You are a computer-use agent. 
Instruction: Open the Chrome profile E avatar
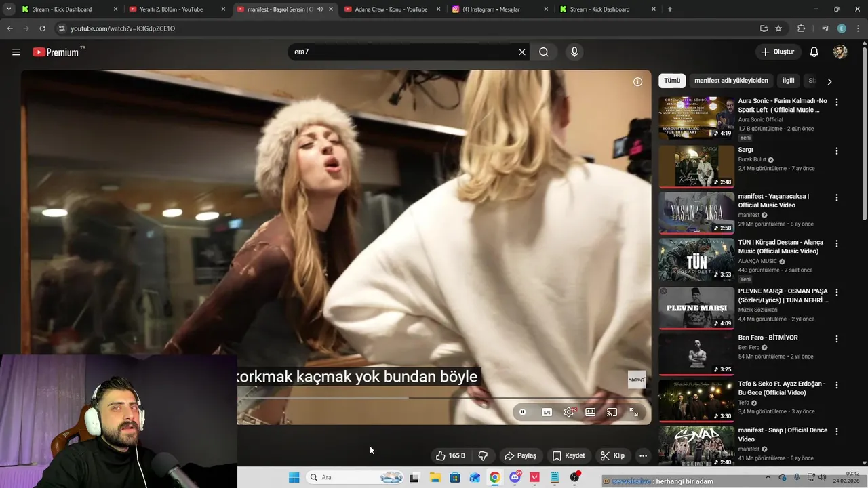click(842, 28)
